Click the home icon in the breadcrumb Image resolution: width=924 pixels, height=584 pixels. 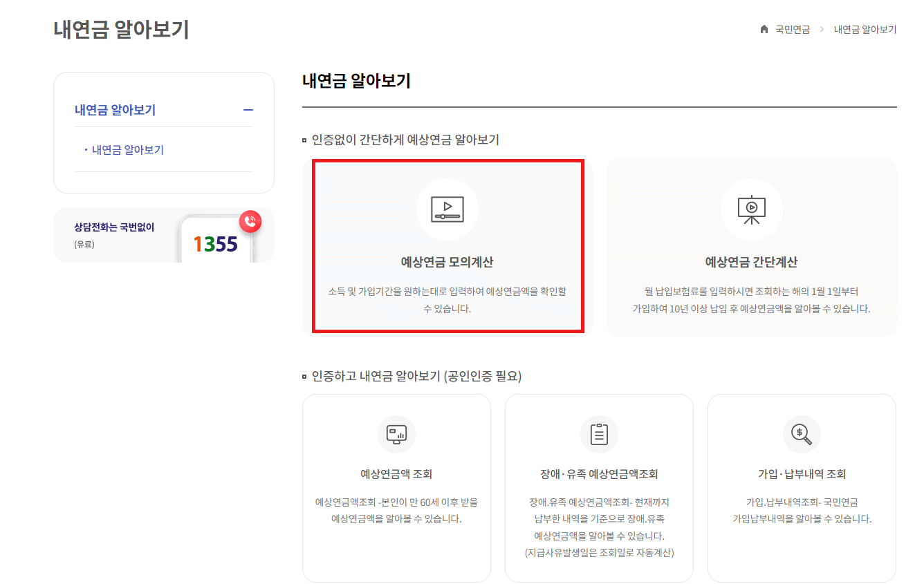point(763,29)
